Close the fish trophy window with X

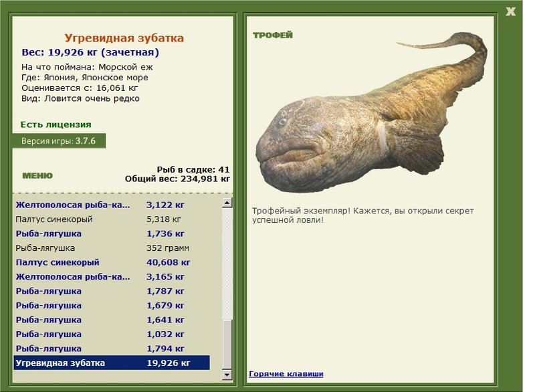coord(510,11)
